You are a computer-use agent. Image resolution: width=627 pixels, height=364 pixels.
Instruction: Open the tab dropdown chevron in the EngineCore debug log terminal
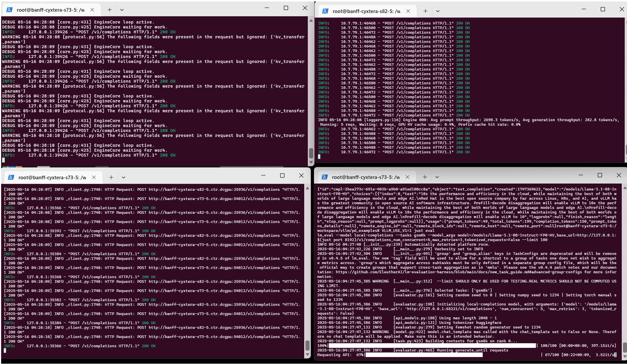122,10
